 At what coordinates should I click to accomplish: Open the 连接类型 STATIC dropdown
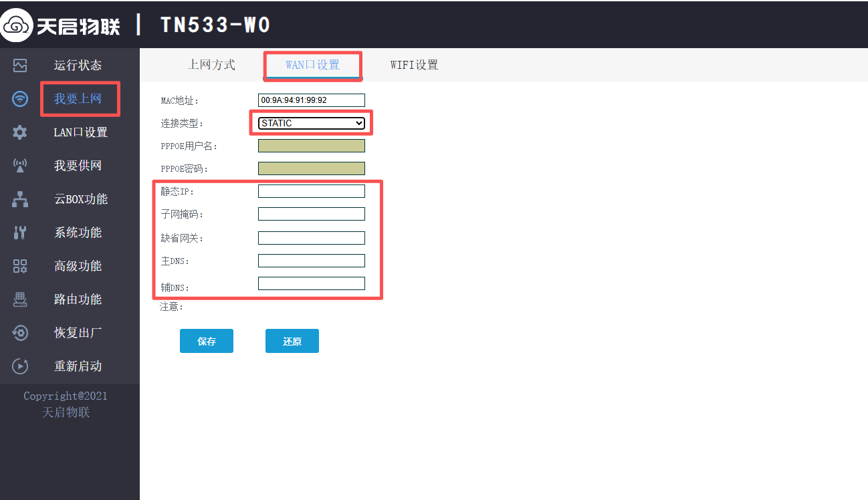(x=312, y=123)
